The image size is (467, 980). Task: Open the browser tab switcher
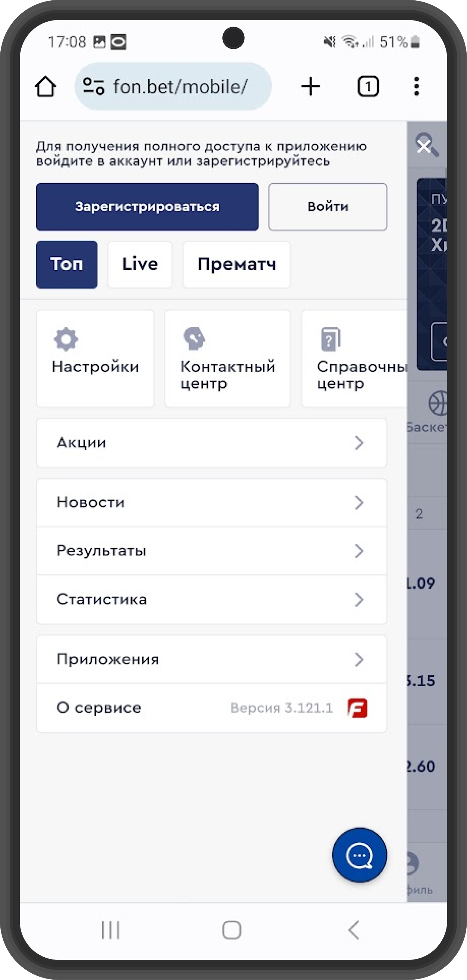[x=368, y=86]
